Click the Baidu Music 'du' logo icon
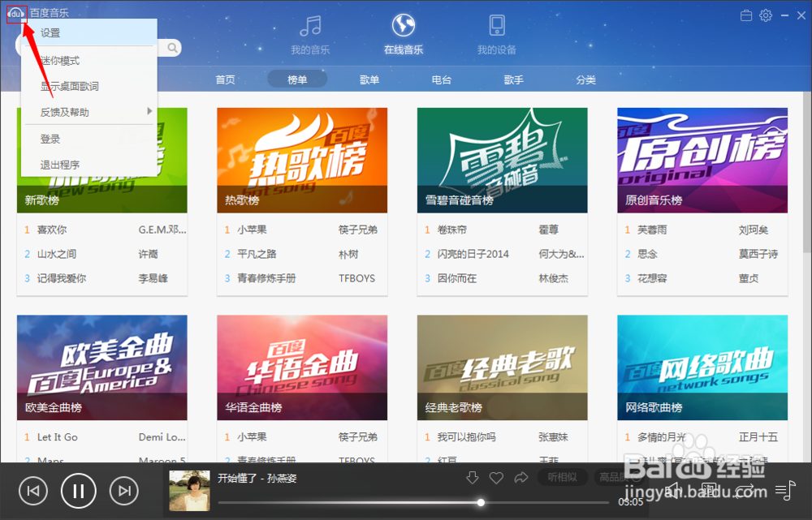Viewport: 812px width, 520px height. pyautogui.click(x=16, y=14)
